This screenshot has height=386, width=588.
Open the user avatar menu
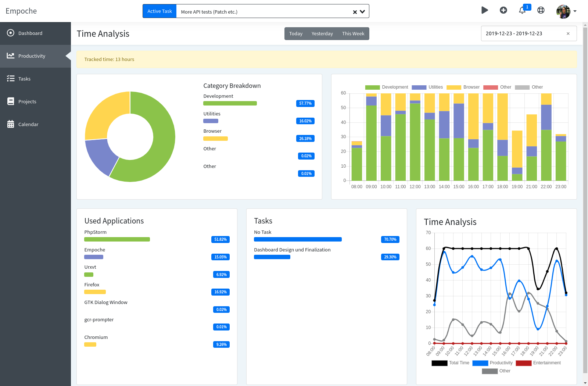pyautogui.click(x=566, y=11)
